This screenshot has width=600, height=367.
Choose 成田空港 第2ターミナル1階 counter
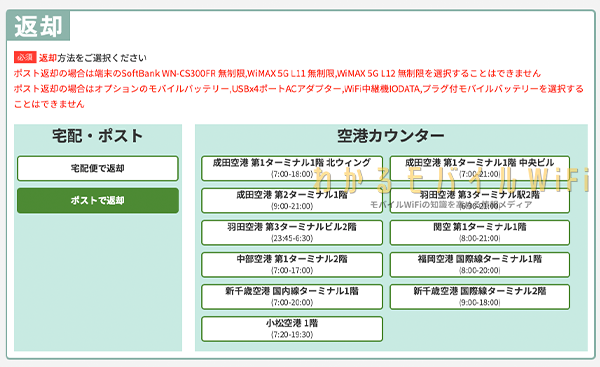(x=292, y=201)
